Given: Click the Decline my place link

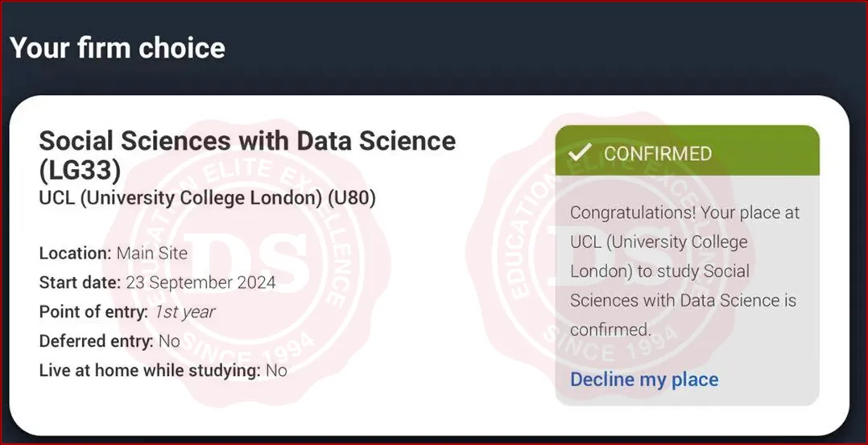Looking at the screenshot, I should 644,379.
